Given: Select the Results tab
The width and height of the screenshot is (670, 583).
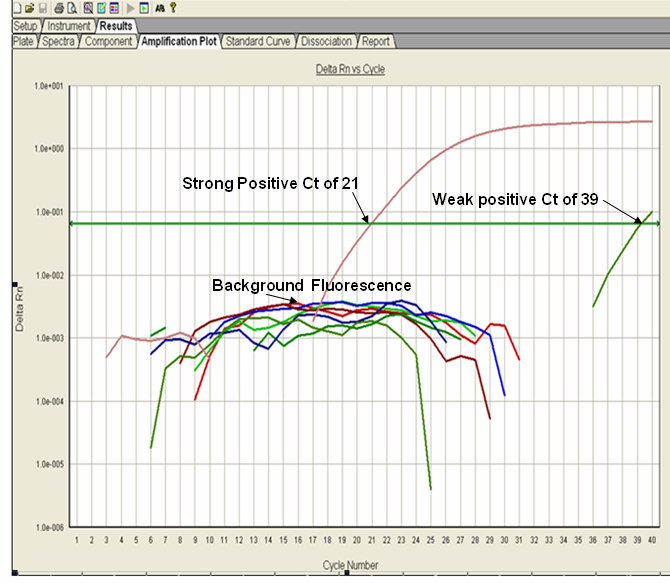Looking at the screenshot, I should pyautogui.click(x=116, y=26).
